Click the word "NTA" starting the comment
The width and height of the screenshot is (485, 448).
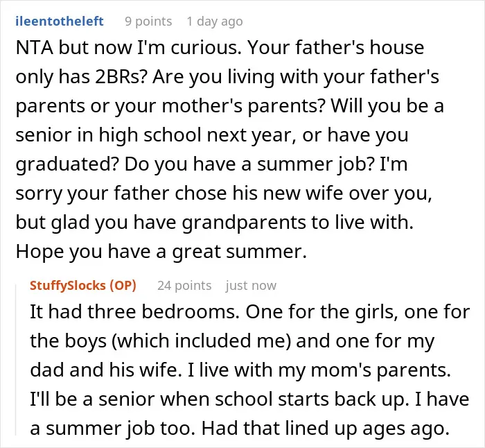(35, 48)
